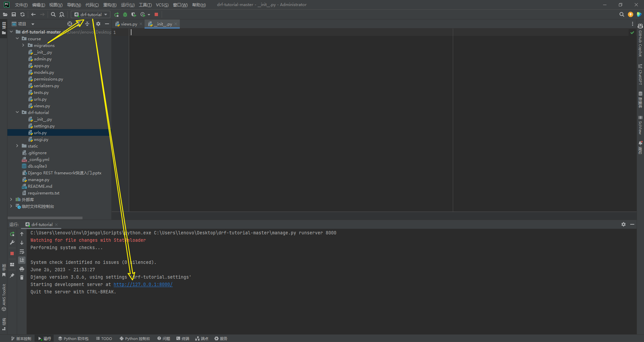Toggle soft-wrap in the Run console
Viewport: 644px width, 342px height.
[22, 251]
